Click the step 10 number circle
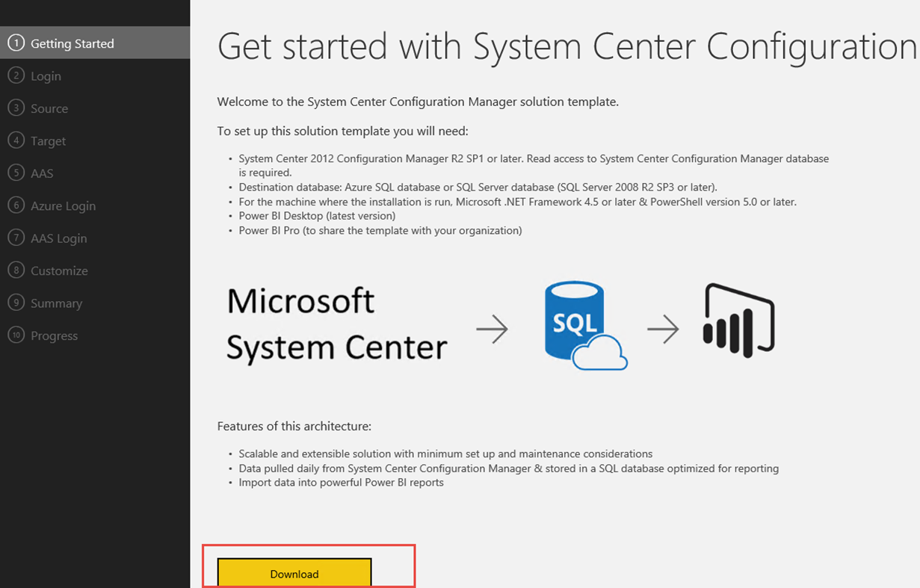This screenshot has width=920, height=588. point(16,335)
